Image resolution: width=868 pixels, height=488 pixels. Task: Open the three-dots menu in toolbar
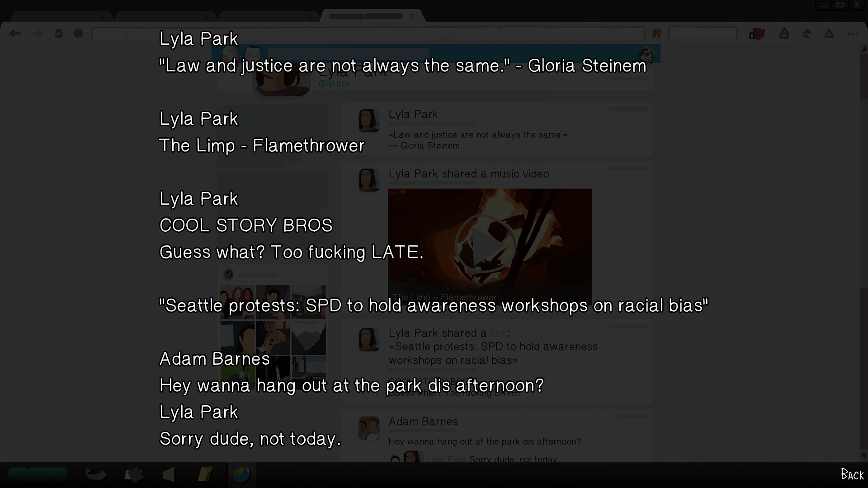pyautogui.click(x=853, y=33)
